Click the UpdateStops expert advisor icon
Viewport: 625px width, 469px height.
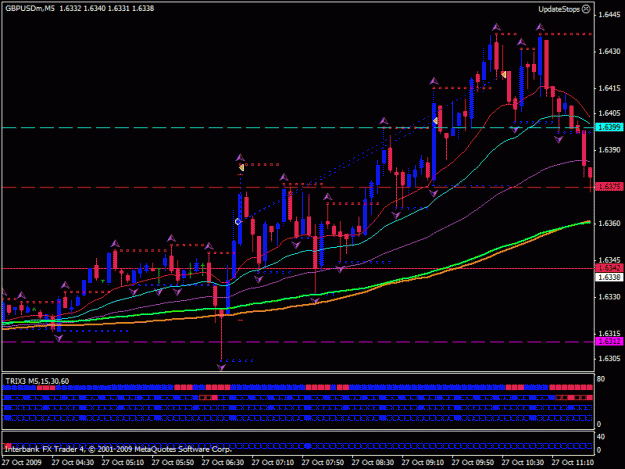click(586, 9)
